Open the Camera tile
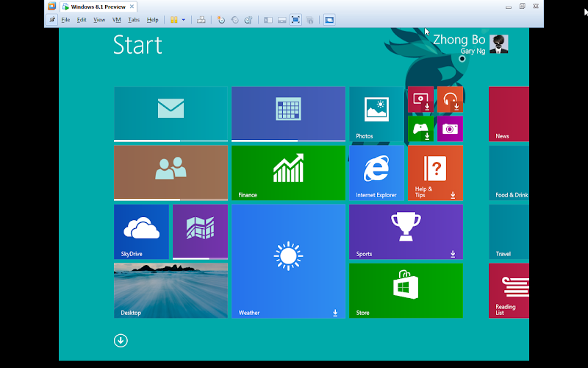Image resolution: width=588 pixels, height=368 pixels. point(450,129)
